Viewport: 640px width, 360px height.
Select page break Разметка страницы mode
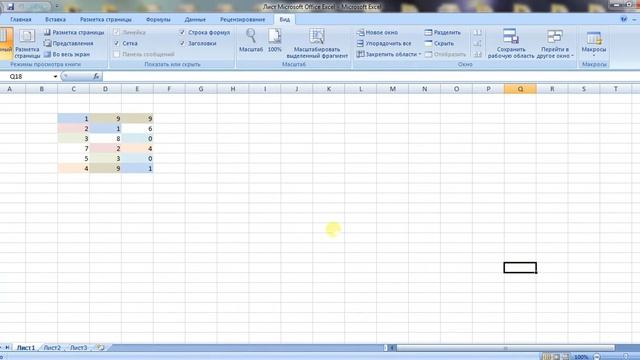coord(74,32)
